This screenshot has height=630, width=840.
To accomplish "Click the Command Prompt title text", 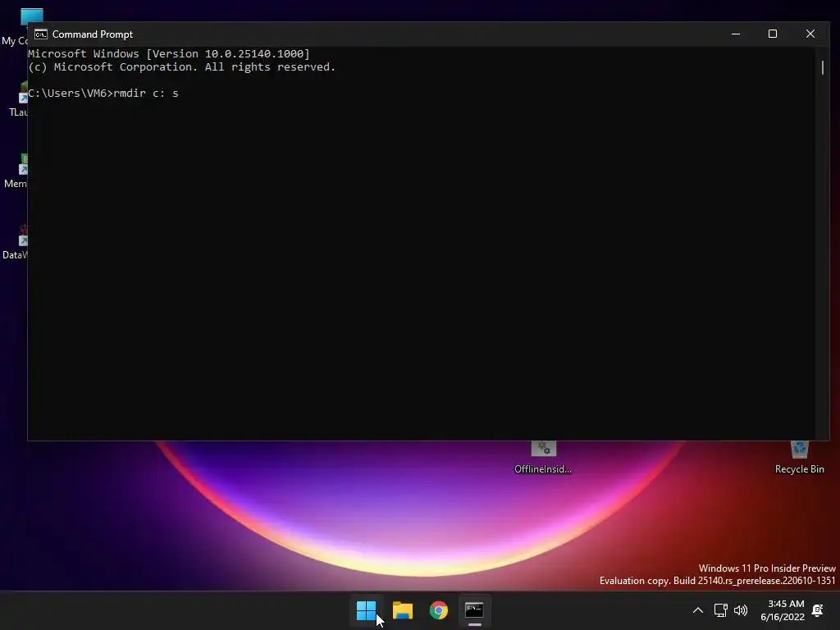I will tap(93, 34).
